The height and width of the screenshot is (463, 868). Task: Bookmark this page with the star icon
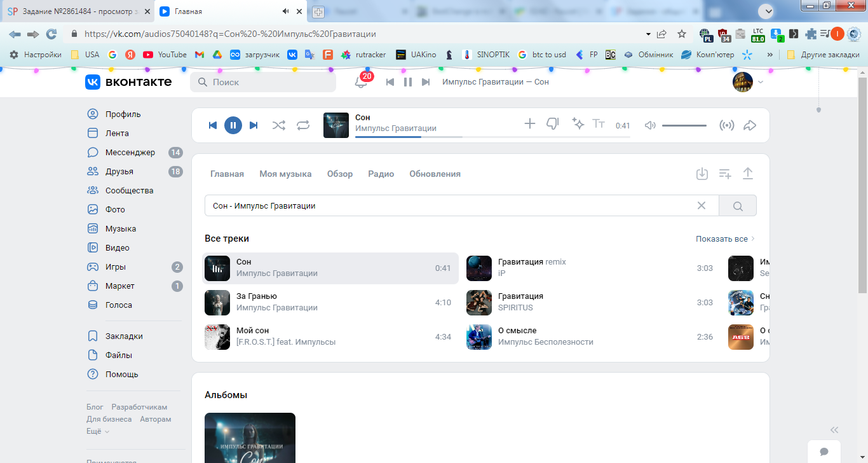[x=682, y=34]
